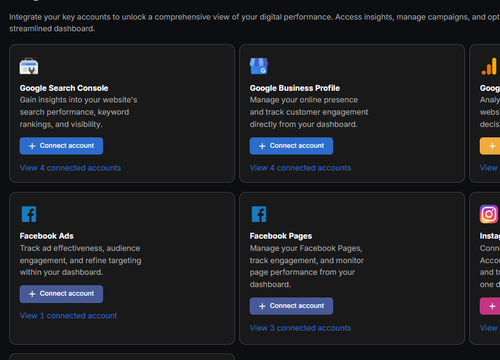Click the pink plus button for Instagram

pyautogui.click(x=490, y=306)
